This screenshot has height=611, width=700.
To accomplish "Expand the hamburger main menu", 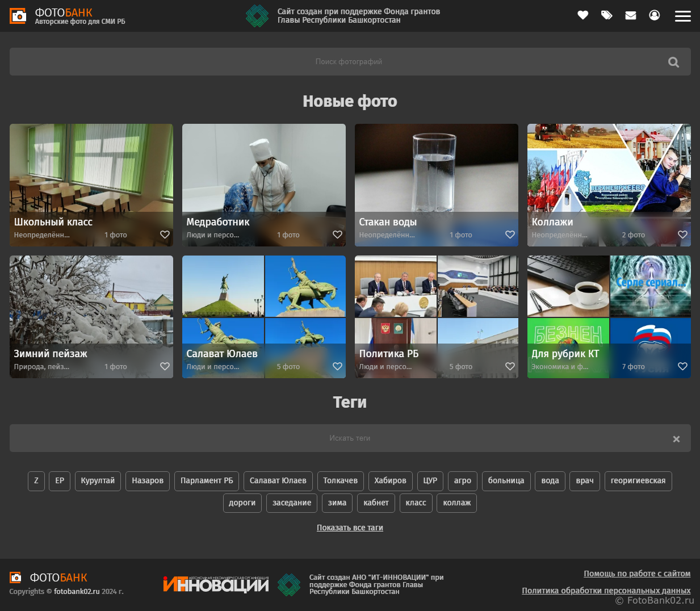I will pos(682,16).
